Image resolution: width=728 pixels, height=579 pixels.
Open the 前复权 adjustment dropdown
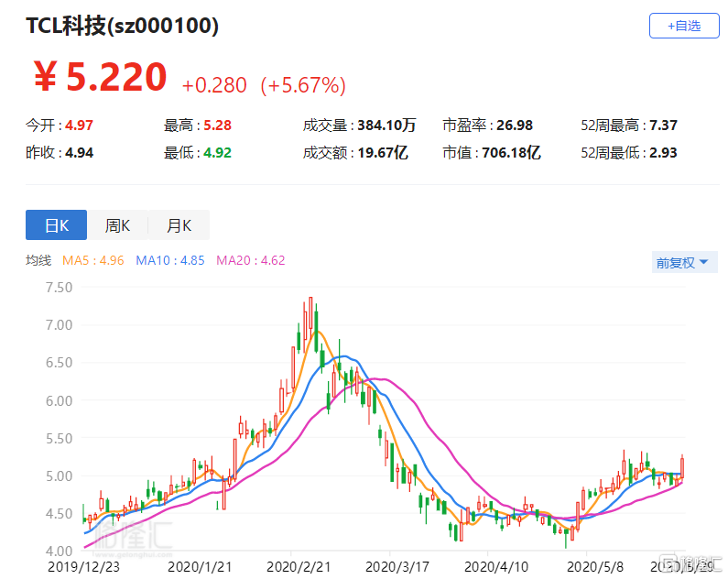point(682,263)
